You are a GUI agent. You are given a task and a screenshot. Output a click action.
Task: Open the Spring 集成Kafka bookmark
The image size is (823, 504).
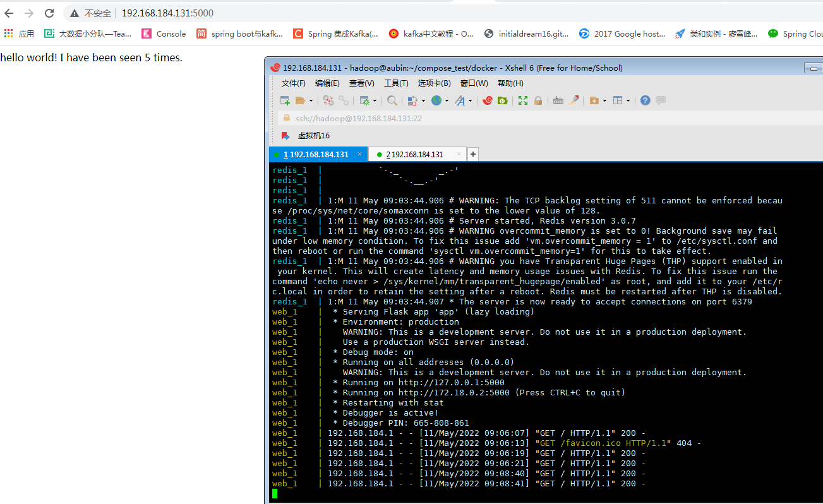[x=335, y=33]
